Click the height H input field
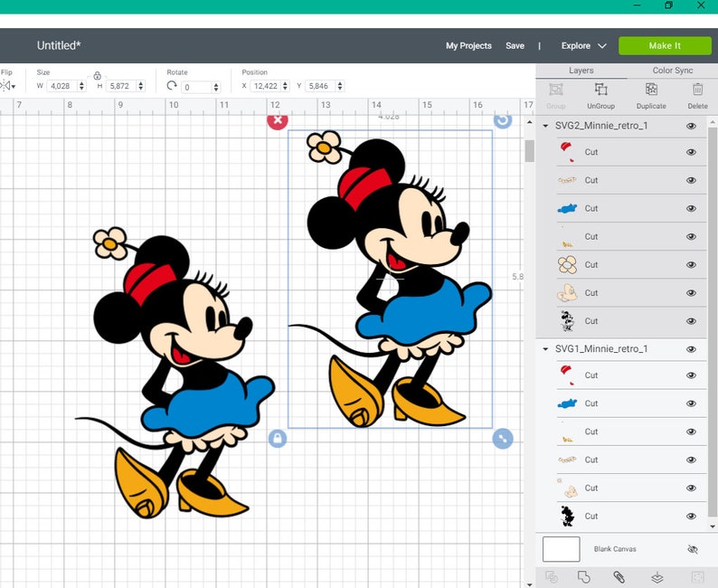Viewport: 718px width, 588px height. pyautogui.click(x=122, y=86)
